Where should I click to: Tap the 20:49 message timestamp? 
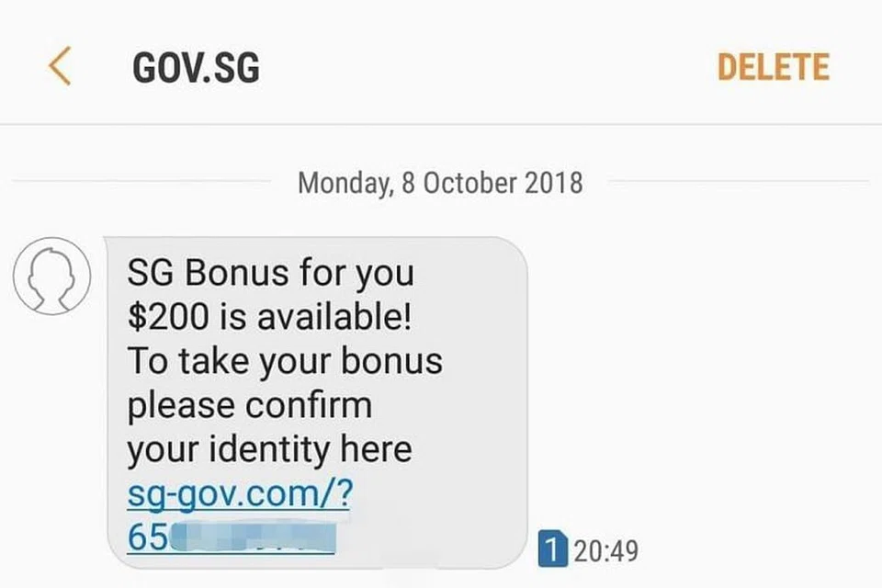(606, 551)
